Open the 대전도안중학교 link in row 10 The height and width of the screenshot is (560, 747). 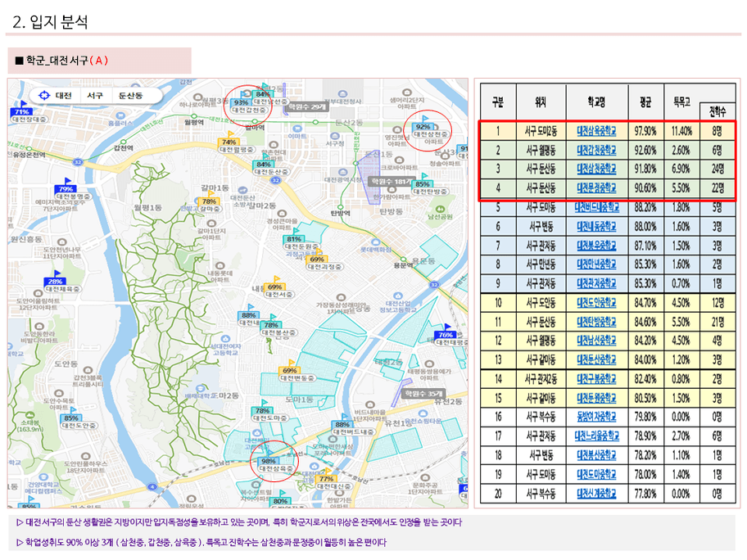pos(596,302)
